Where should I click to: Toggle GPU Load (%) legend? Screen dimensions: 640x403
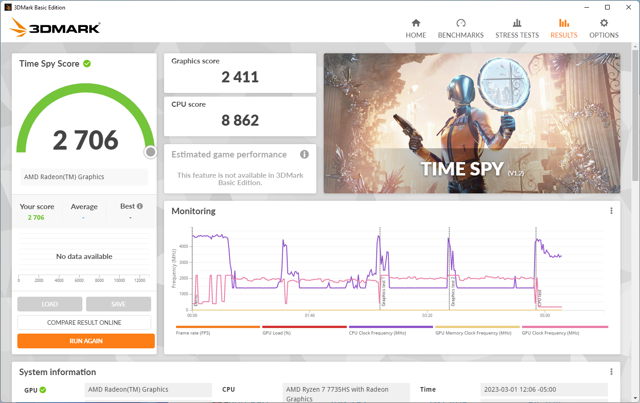tap(304, 330)
